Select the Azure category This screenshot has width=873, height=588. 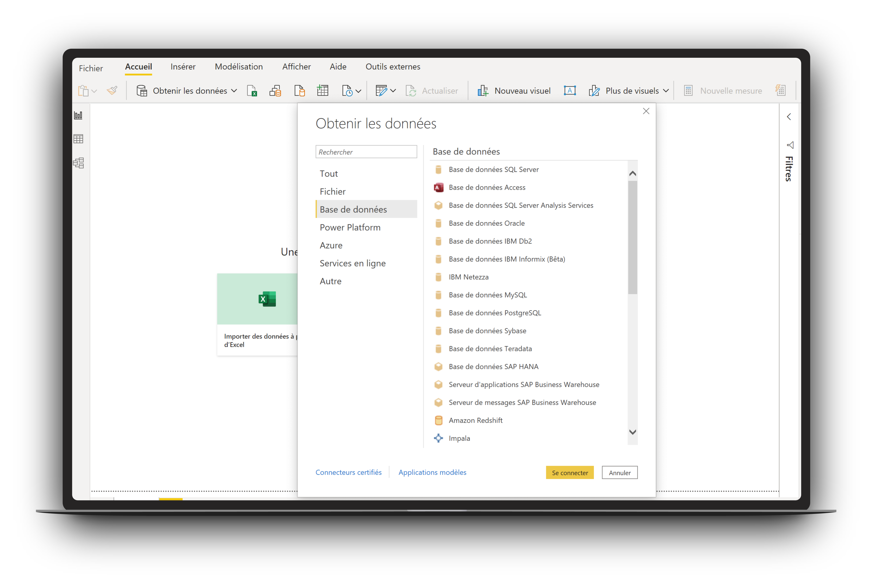pos(366,245)
